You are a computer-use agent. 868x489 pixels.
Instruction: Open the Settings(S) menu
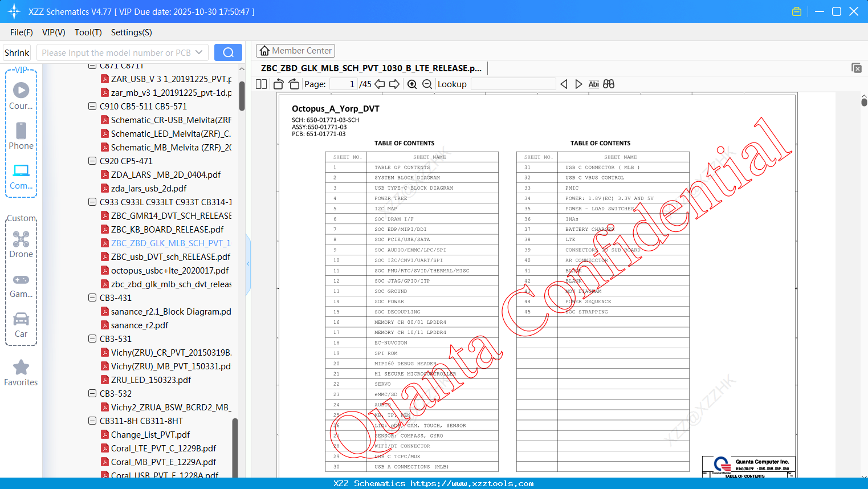coord(132,32)
